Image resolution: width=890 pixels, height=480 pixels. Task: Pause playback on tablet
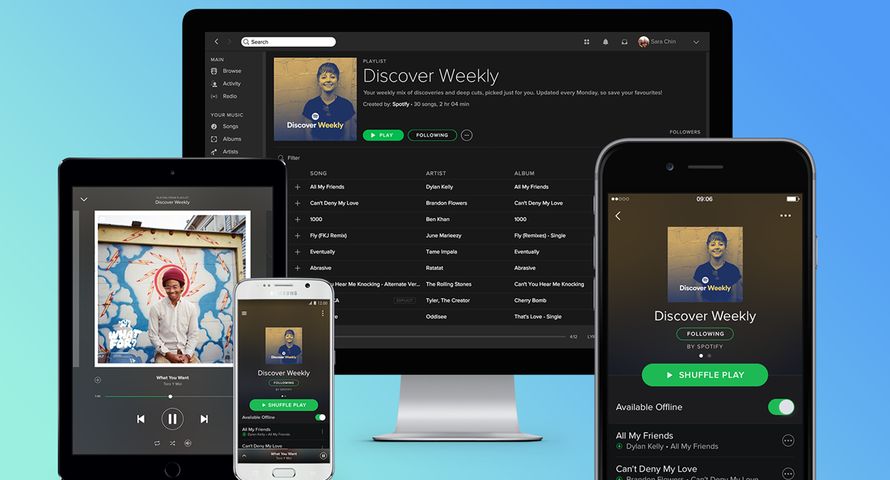(x=172, y=419)
